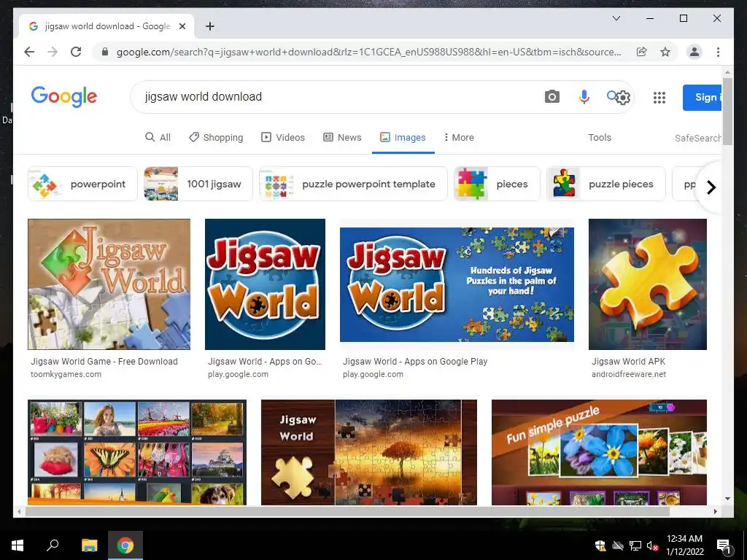This screenshot has width=747, height=560.
Task: Switch to the Videos tab
Action: click(x=283, y=137)
